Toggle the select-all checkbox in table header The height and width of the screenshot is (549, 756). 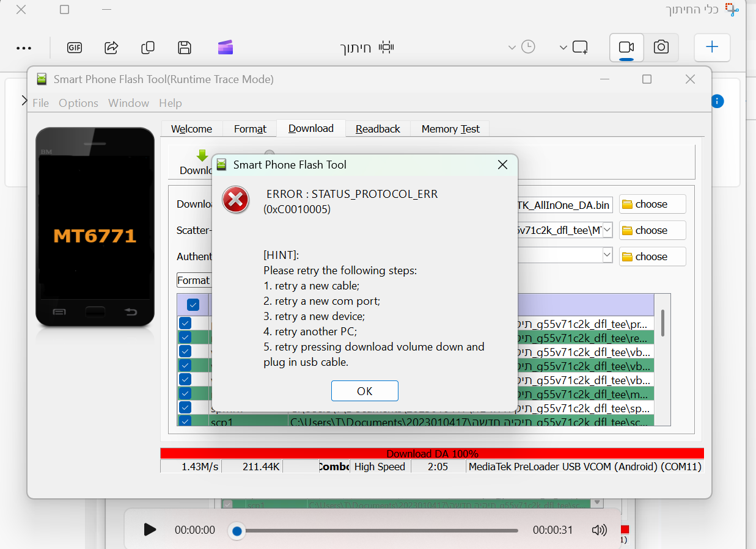point(193,305)
